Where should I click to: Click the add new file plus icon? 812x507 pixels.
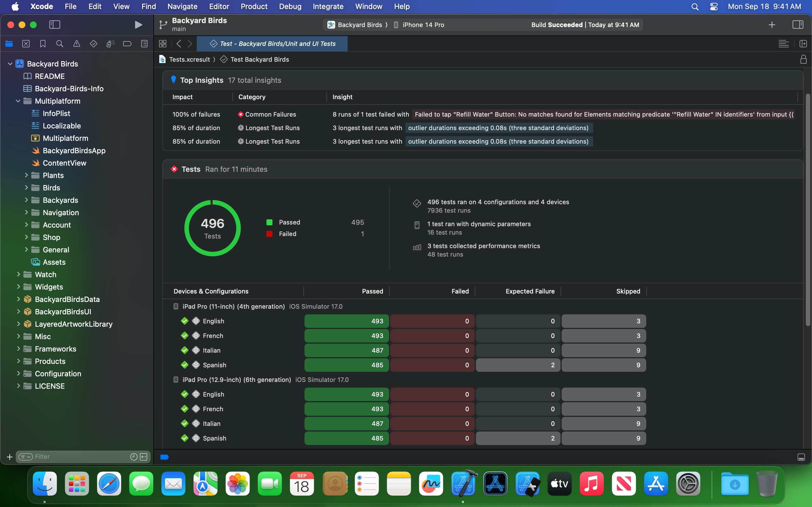pos(9,457)
